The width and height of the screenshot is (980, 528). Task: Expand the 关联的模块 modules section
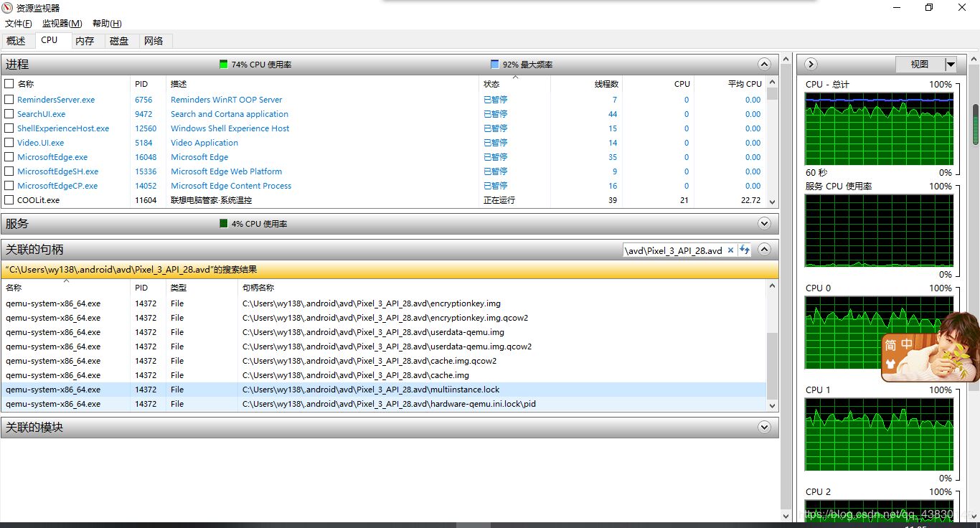click(x=765, y=427)
